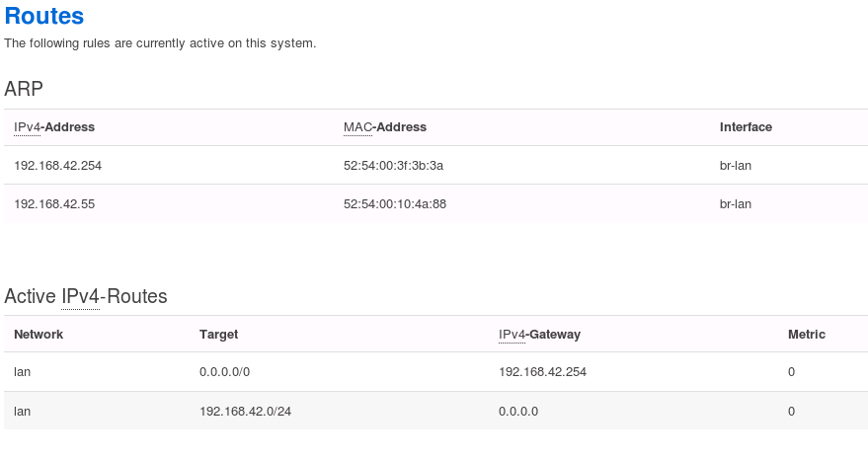Select MAC address 52:54:00:10:4a:88

coord(395,203)
